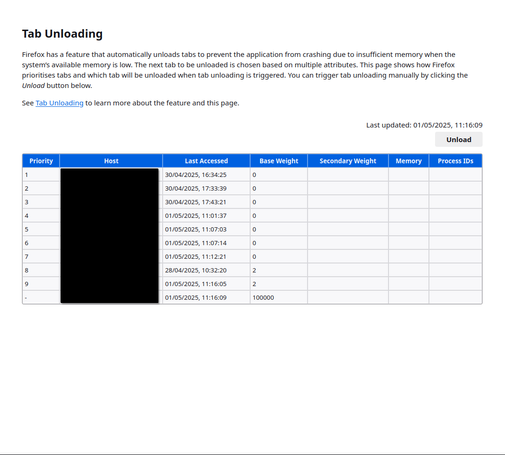Click the Base Weight column header

[279, 161]
